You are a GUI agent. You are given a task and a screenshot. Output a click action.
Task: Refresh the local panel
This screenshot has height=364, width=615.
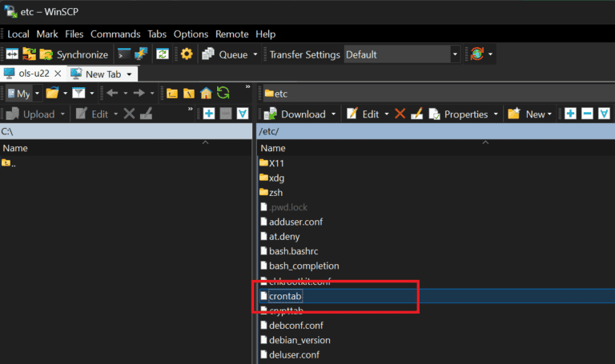pyautogui.click(x=223, y=94)
